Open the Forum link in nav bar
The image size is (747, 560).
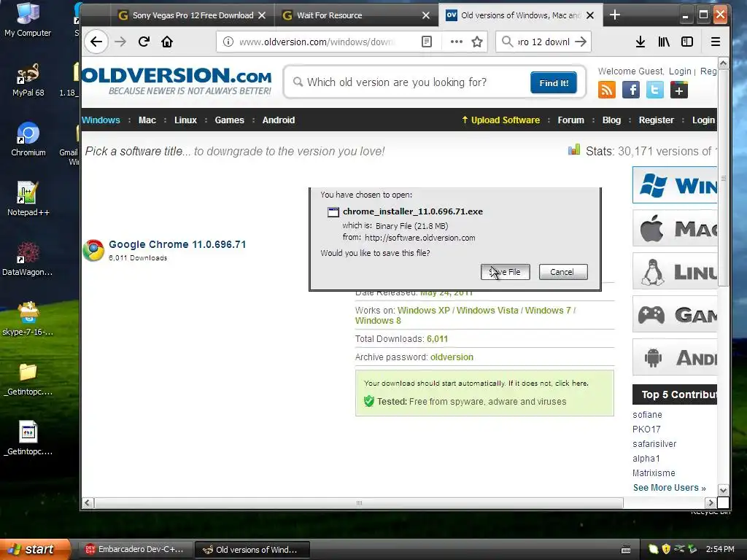coord(570,120)
